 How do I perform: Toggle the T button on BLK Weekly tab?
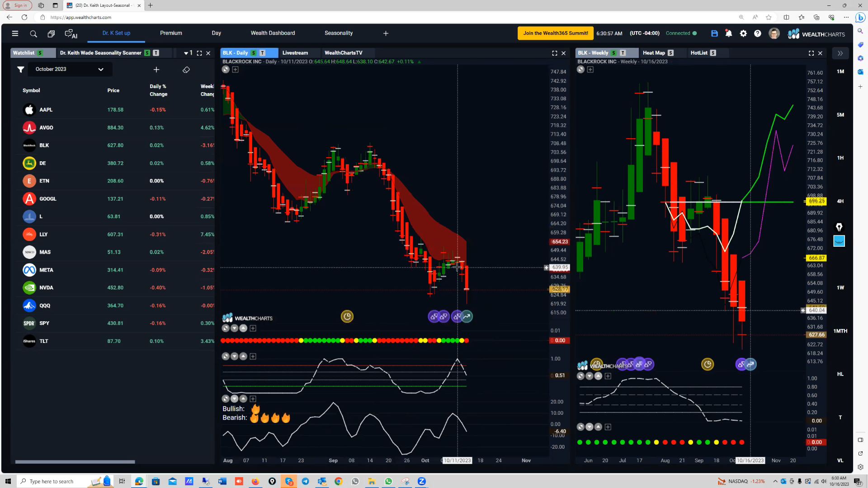623,53
